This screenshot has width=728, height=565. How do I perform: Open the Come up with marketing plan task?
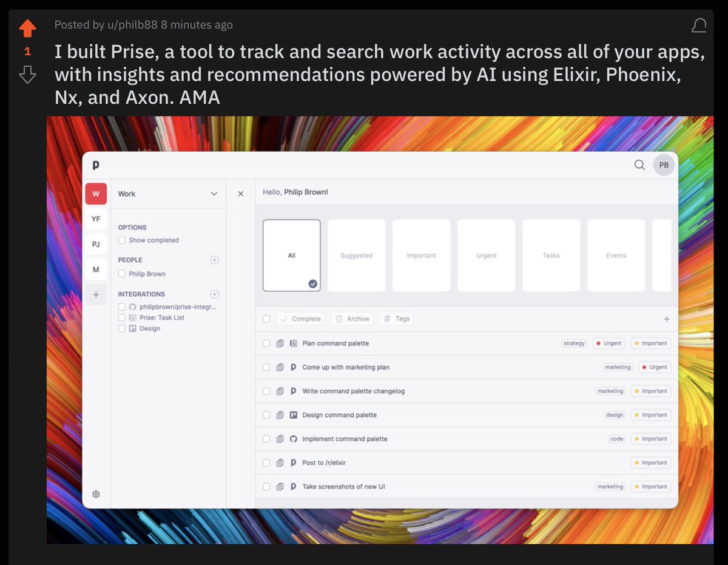[x=346, y=367]
